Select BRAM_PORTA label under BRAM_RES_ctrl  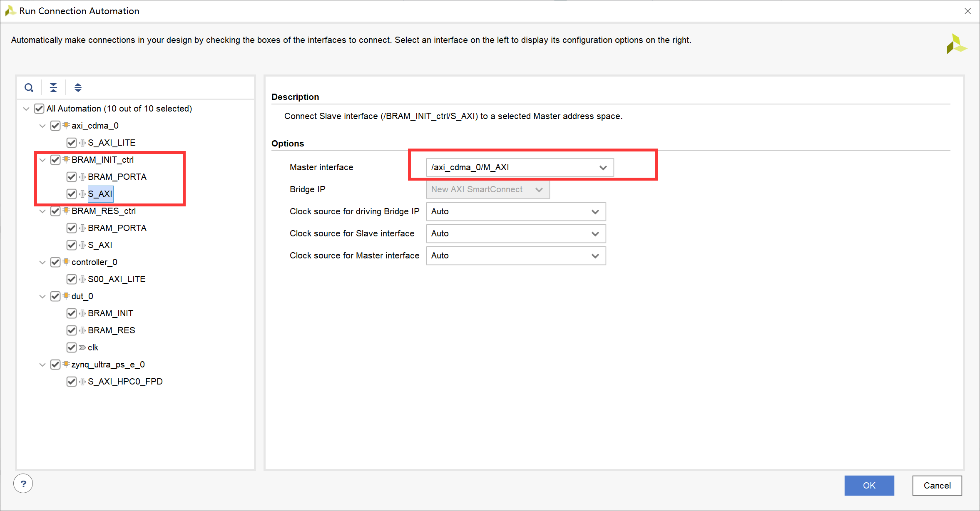pos(117,228)
